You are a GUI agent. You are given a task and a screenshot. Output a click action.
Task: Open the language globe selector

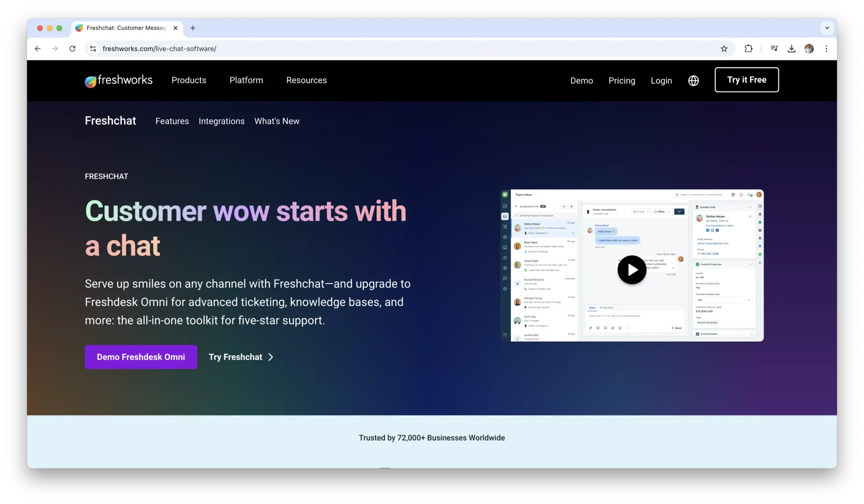tap(694, 81)
